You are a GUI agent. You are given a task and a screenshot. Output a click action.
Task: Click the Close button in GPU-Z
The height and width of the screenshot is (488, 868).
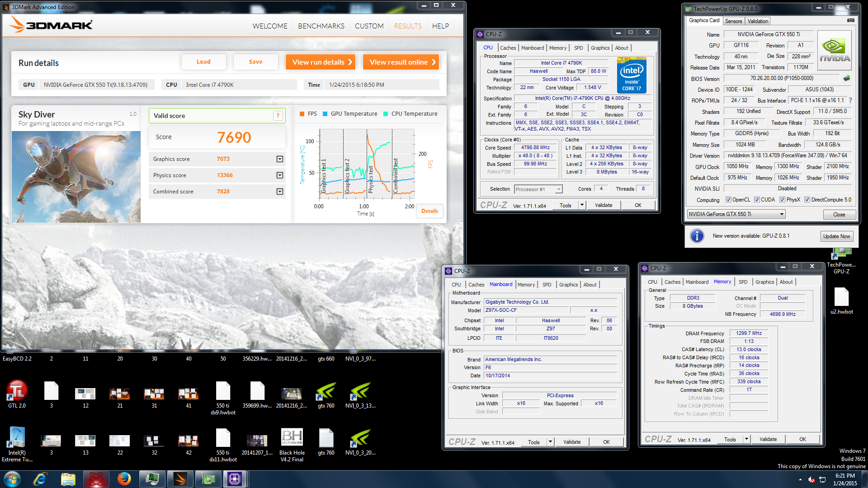(x=839, y=215)
